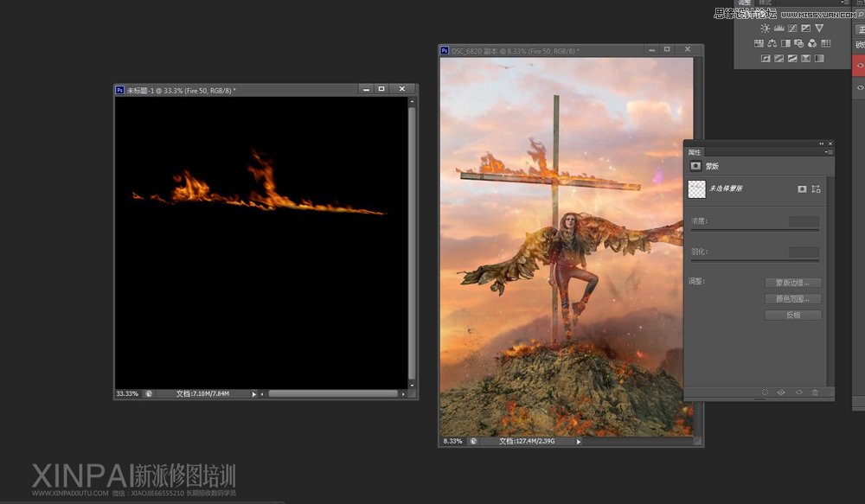The height and width of the screenshot is (504, 865).
Task: Click the 反相 invert button
Action: pyautogui.click(x=792, y=315)
